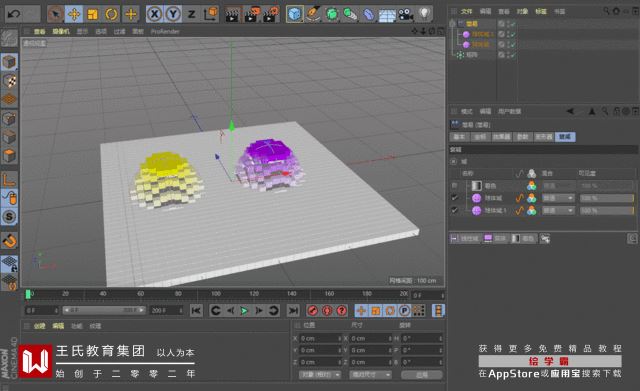The width and height of the screenshot is (640, 391).
Task: Select the spline pen tool
Action: [x=313, y=14]
